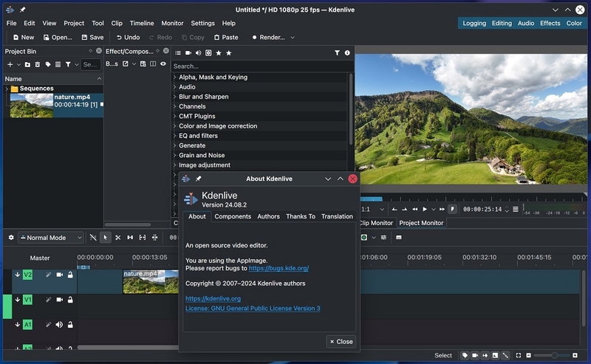This screenshot has width=591, height=364.
Task: Switch to the Authors tab
Action: (x=268, y=216)
